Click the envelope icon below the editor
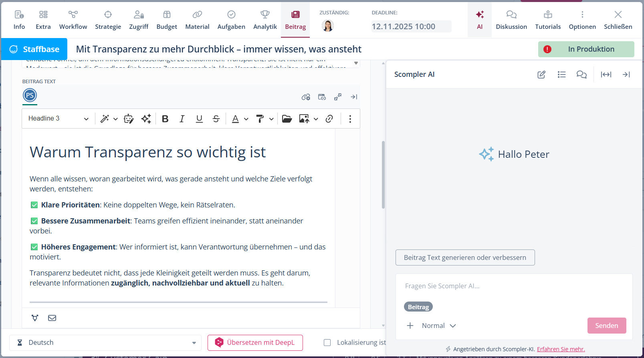644x358 pixels. tap(52, 318)
